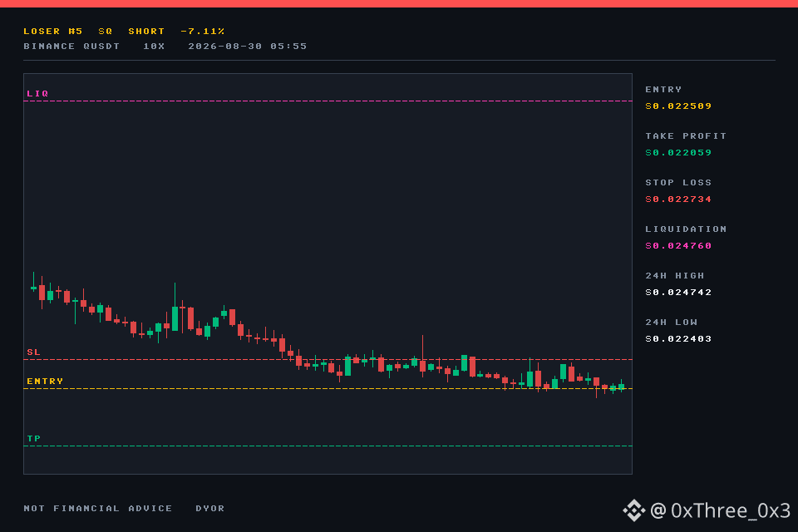Click the ENTRY heading in side panel
This screenshot has height=532, width=798.
click(x=663, y=90)
